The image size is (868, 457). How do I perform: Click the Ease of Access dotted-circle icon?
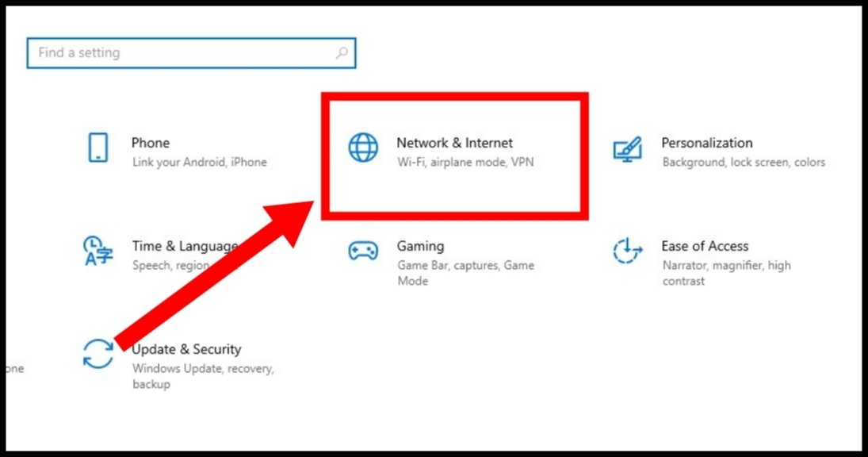627,251
